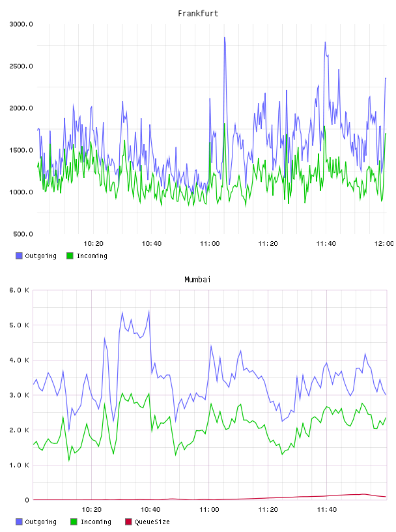Click the red QueueSize swatch in Mumbai legend
Screen dimensions: 396x532
[x=128, y=522]
